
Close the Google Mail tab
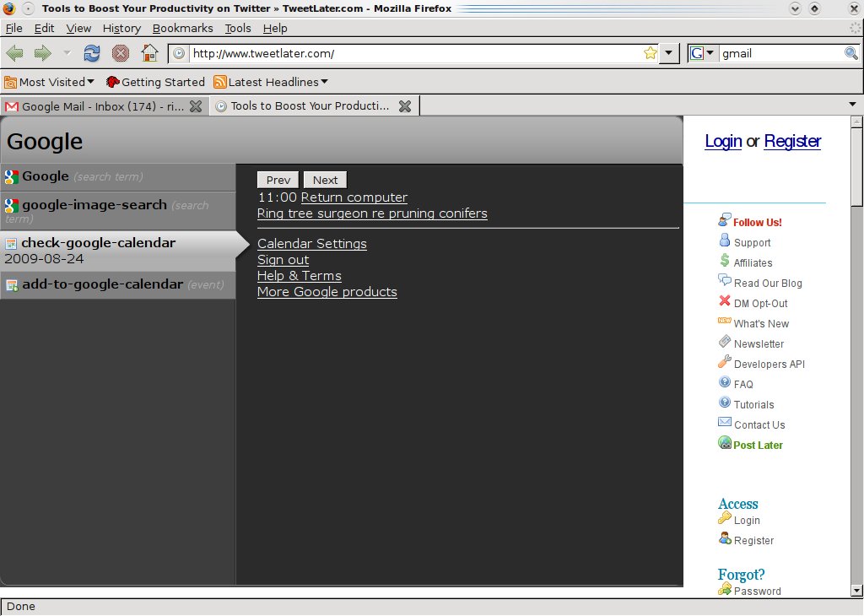click(x=196, y=106)
